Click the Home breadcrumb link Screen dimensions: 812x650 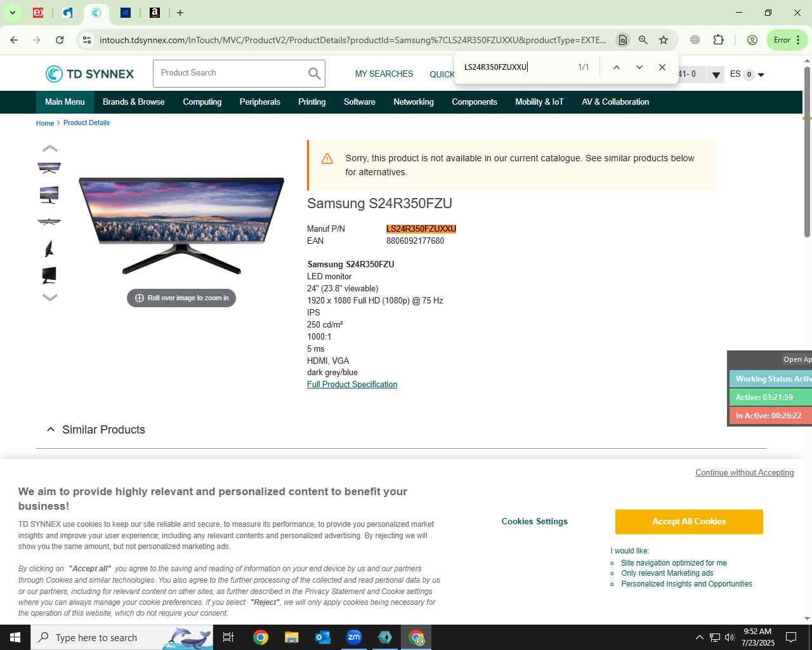(x=45, y=123)
